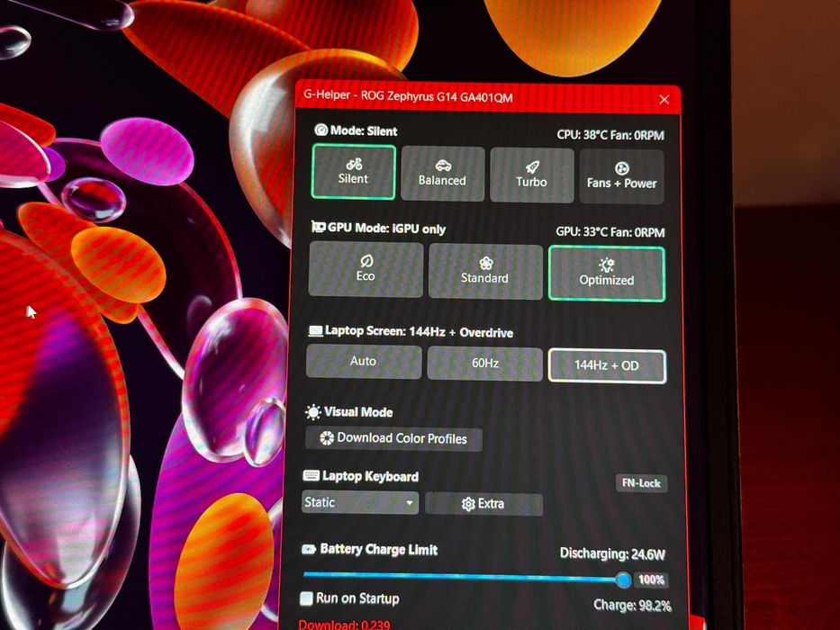Click the Laptop Screen icon
840x630 pixels.
[315, 331]
